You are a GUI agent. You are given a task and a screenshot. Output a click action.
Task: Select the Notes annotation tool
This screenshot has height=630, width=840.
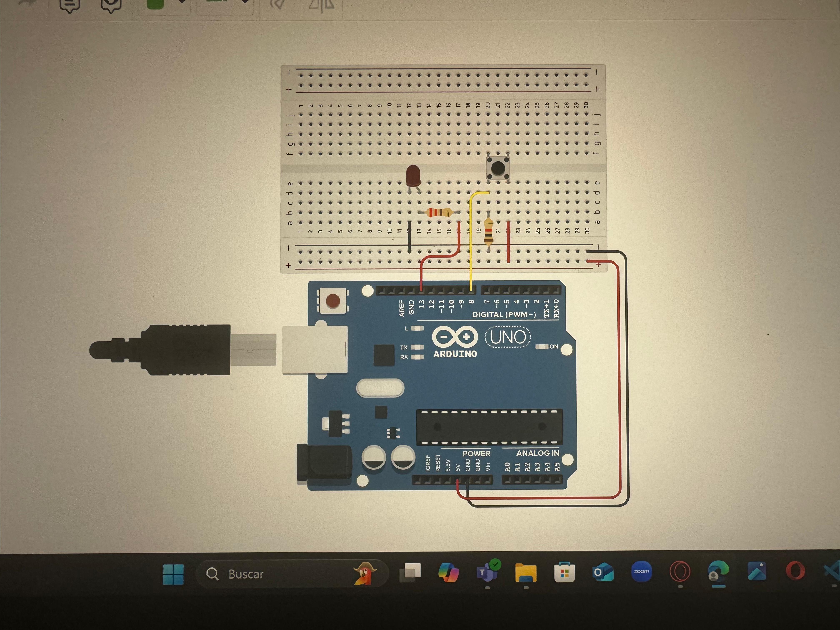click(70, 5)
